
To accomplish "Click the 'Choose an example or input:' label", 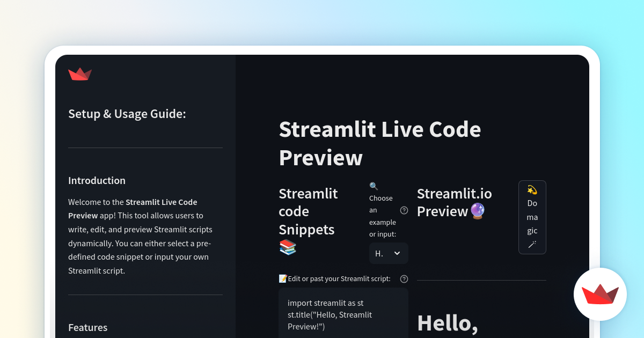I will pyautogui.click(x=383, y=216).
